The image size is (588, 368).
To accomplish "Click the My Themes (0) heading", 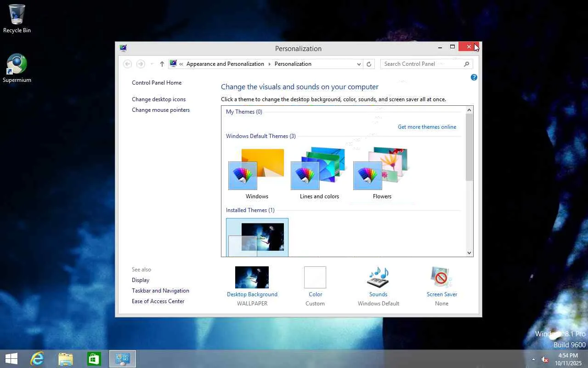I will pyautogui.click(x=244, y=112).
